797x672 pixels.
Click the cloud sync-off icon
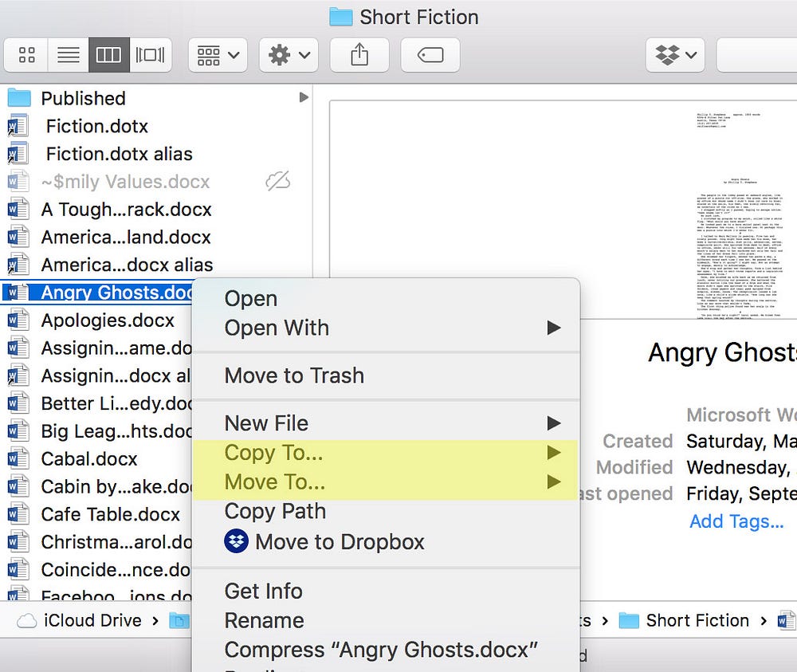tap(278, 181)
